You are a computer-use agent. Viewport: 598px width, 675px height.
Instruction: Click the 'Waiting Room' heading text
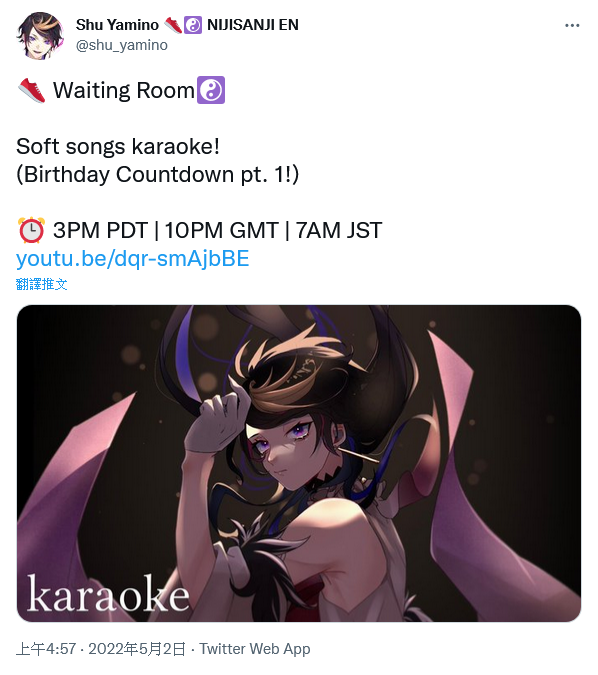[x=124, y=90]
